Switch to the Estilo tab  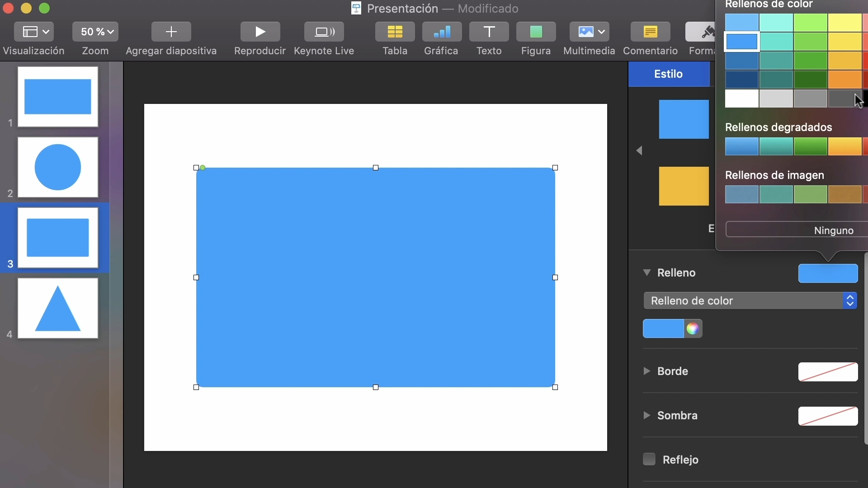tap(668, 74)
